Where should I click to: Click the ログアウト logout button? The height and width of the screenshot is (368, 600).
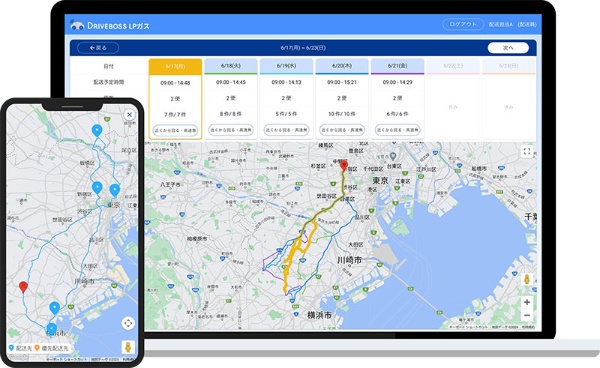463,24
